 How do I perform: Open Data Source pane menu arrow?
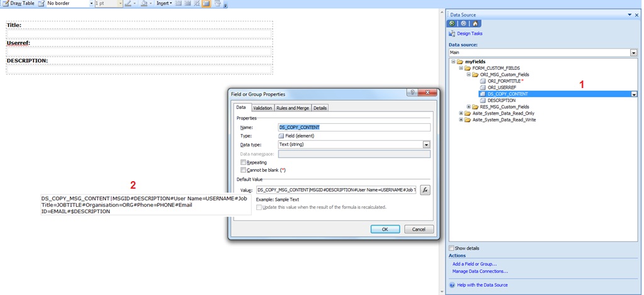630,14
